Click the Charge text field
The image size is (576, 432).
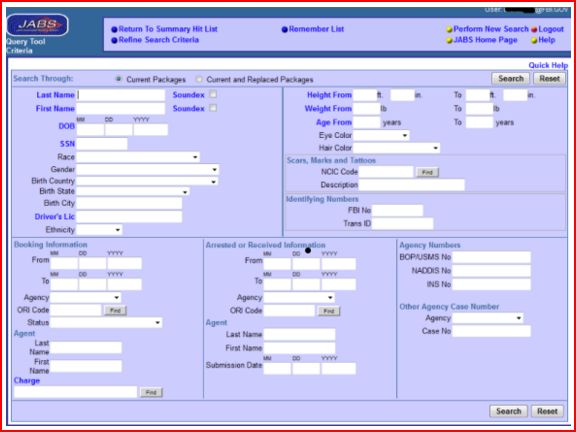75,392
